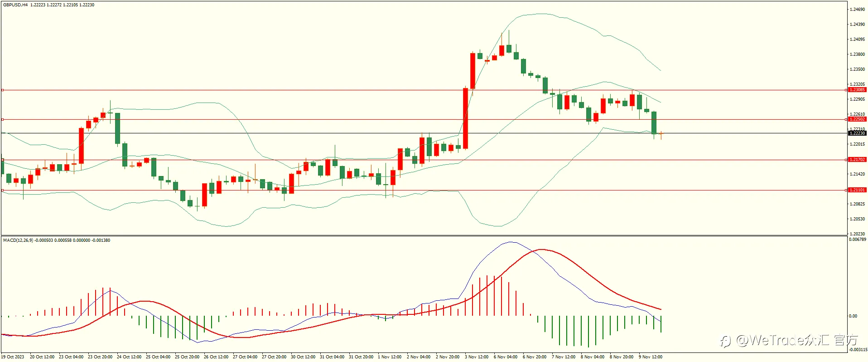
Task: Click the 1.24095 price axis label
Action: (857, 39)
